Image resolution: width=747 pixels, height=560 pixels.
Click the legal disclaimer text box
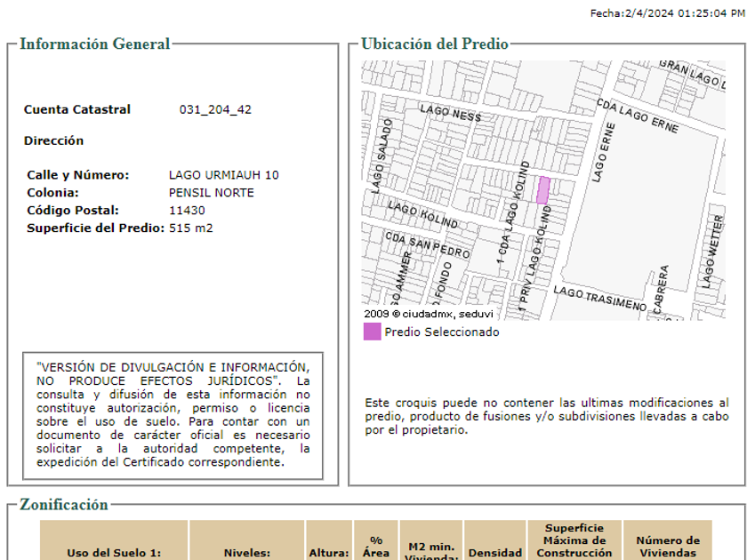(x=173, y=414)
